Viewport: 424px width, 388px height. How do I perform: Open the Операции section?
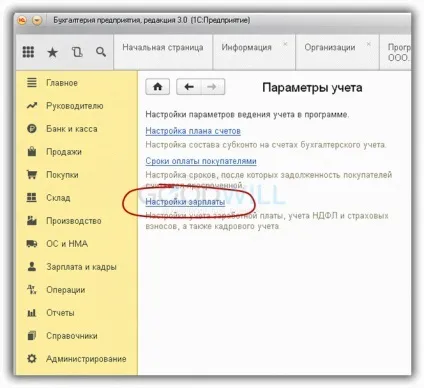(65, 290)
